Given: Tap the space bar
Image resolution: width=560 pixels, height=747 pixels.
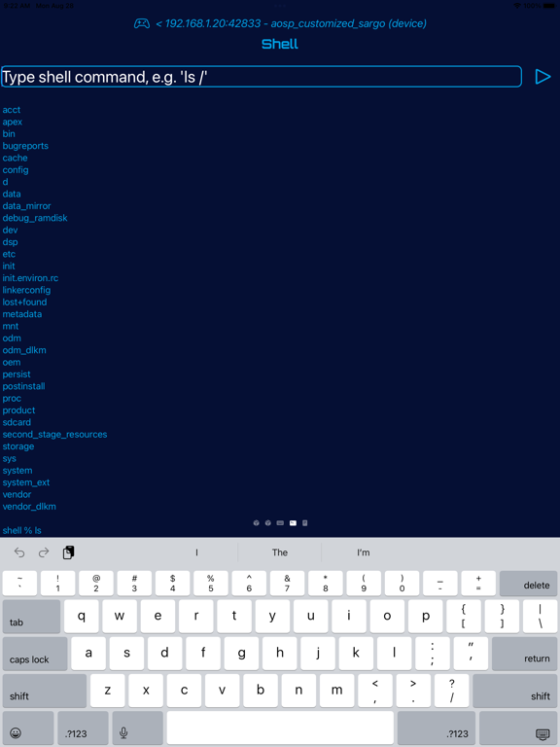Looking at the screenshot, I should pyautogui.click(x=280, y=728).
